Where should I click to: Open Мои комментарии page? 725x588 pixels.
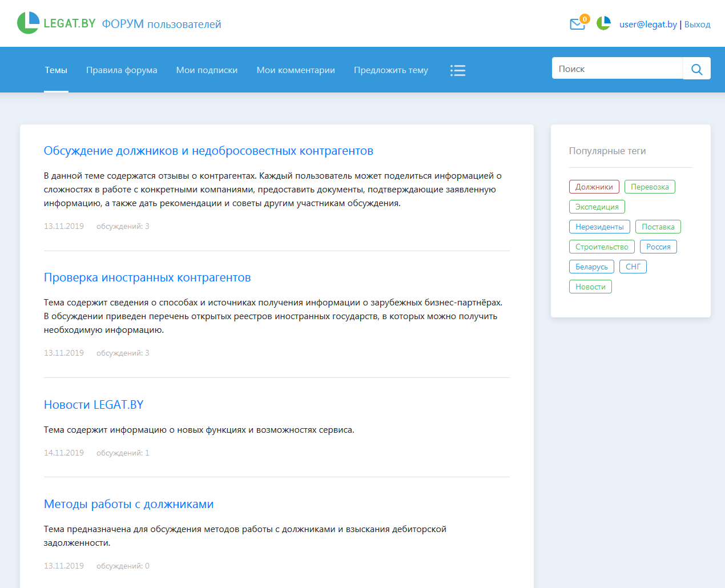pyautogui.click(x=295, y=70)
